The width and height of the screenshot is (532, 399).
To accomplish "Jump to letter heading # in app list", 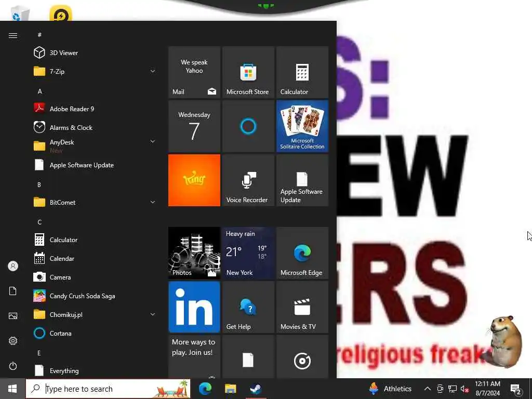I will tap(39, 35).
